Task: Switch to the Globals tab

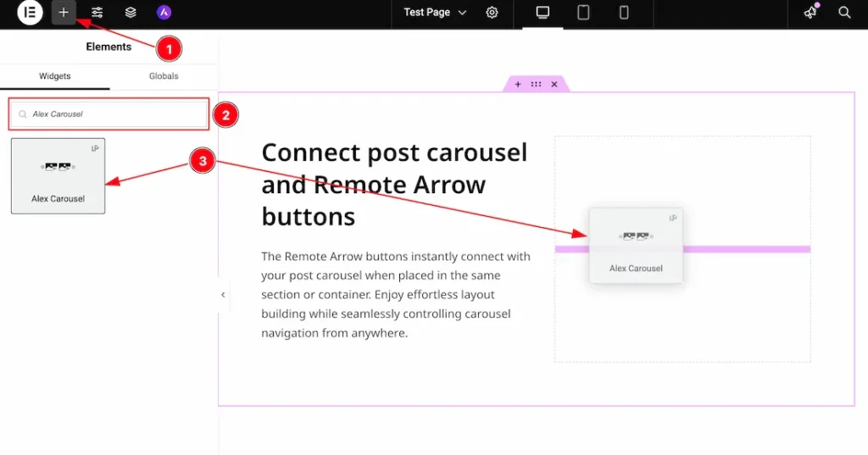Action: coord(164,76)
